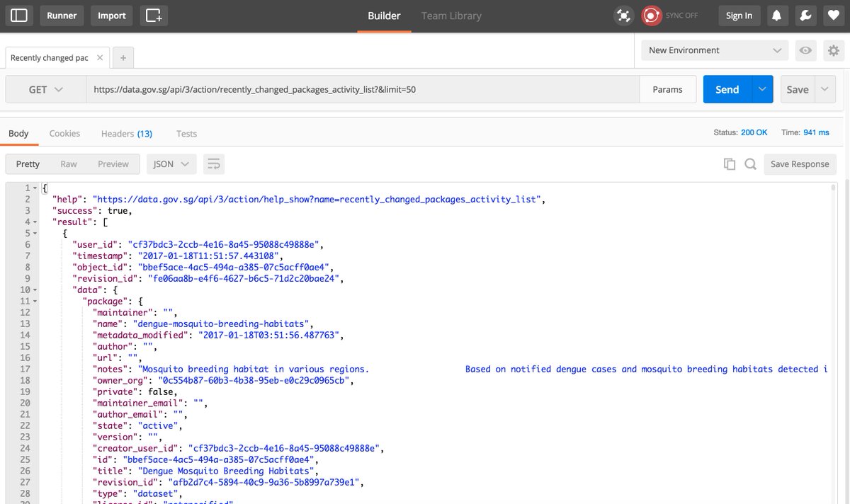Open the Tests response tab
This screenshot has width=850, height=504.
[x=186, y=134]
